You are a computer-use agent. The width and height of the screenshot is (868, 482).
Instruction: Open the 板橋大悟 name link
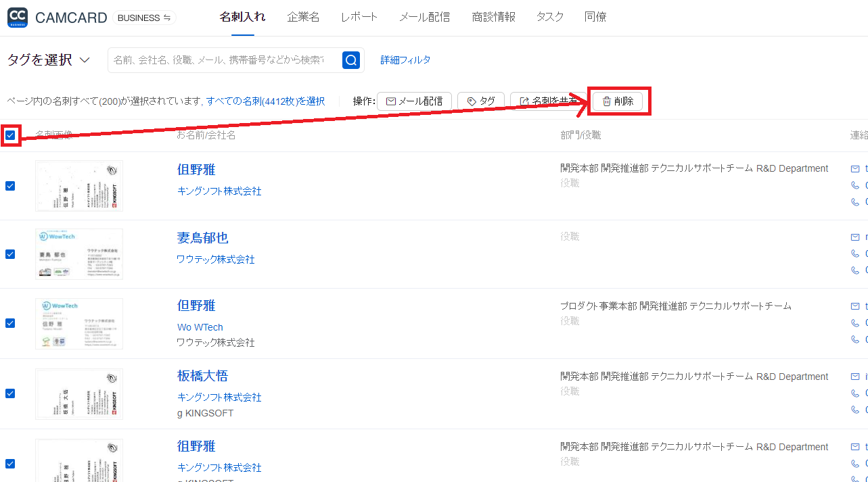tap(202, 376)
